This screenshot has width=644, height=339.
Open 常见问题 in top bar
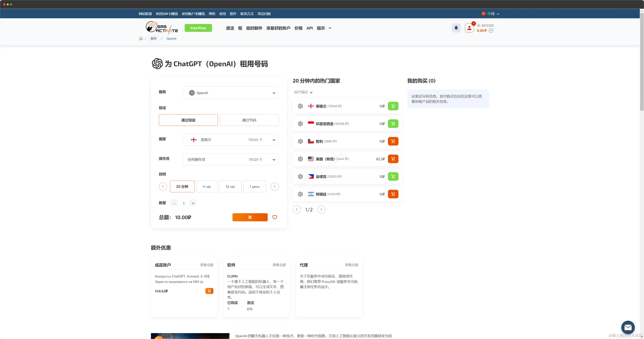click(x=264, y=14)
